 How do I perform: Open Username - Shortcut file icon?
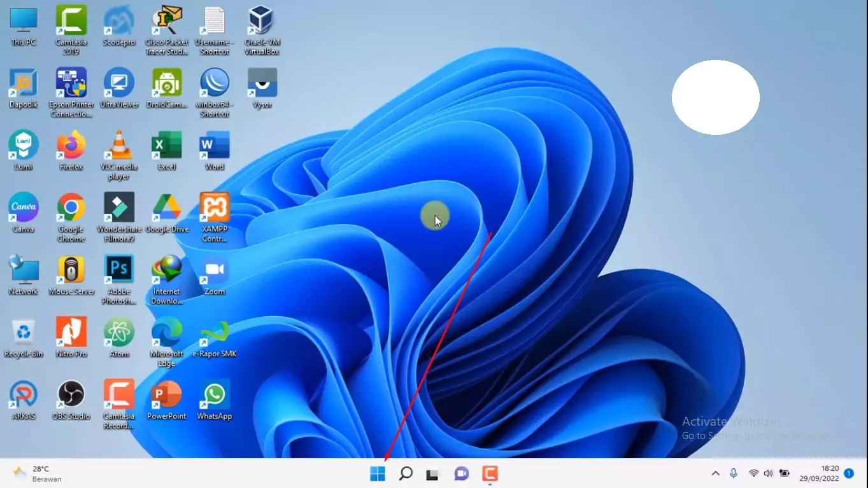[215, 30]
